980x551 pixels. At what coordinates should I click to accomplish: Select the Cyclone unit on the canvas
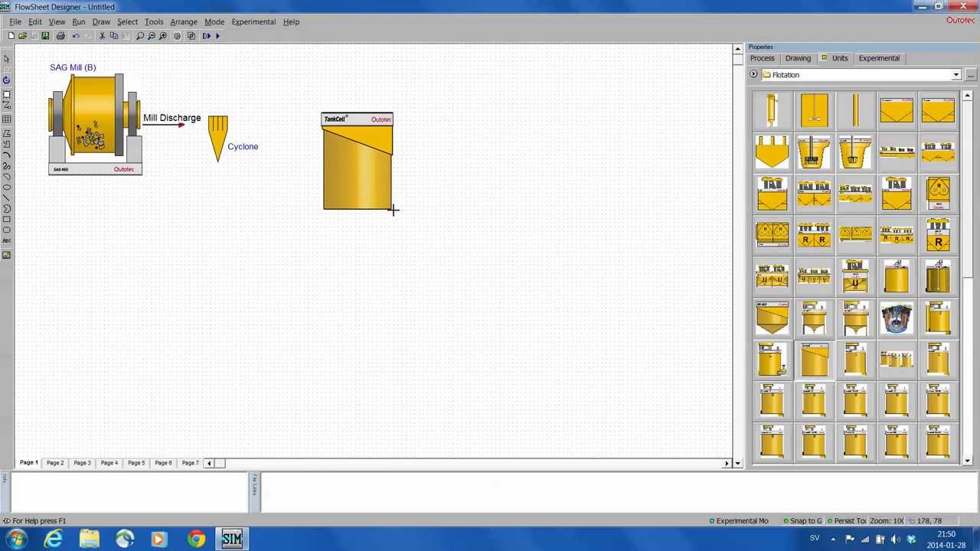pos(217,139)
